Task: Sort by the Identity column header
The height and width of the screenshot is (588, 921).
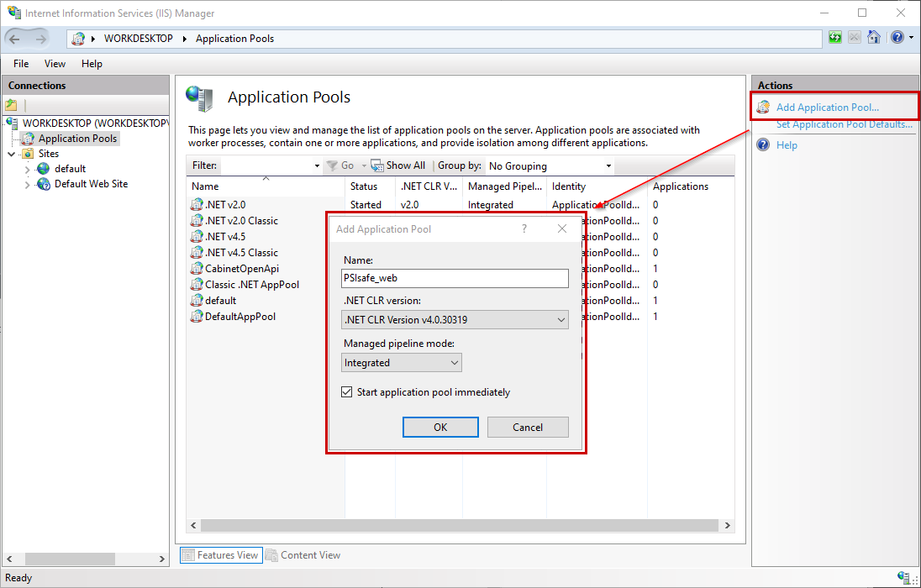Action: [597, 186]
